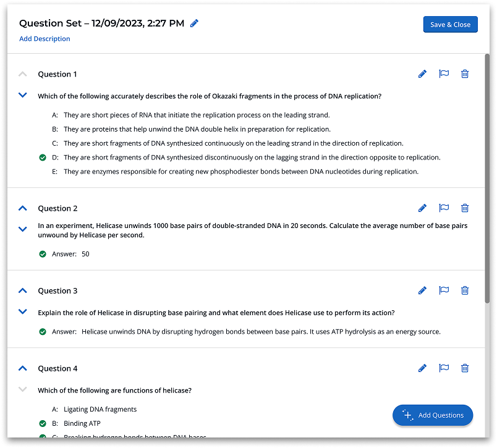This screenshot has width=497, height=448.
Task: Click checkmark next to Answer 50
Action: tap(43, 254)
